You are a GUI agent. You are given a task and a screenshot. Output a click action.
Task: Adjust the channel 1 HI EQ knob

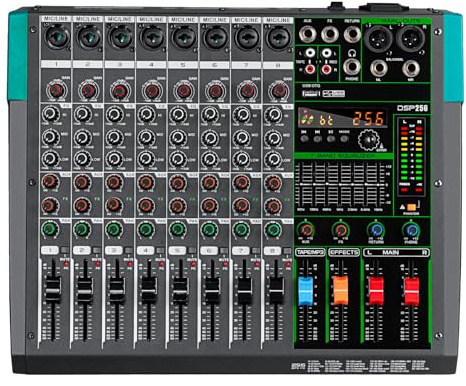(50, 114)
